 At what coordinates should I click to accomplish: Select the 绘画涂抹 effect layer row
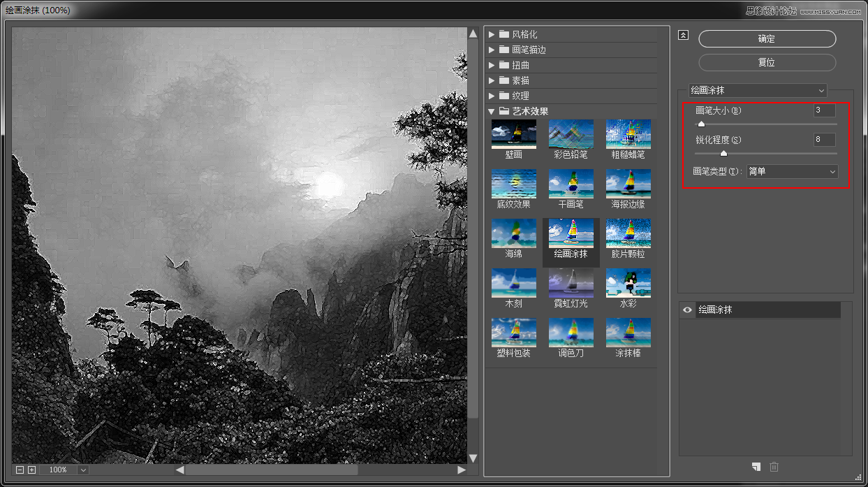pyautogui.click(x=767, y=310)
